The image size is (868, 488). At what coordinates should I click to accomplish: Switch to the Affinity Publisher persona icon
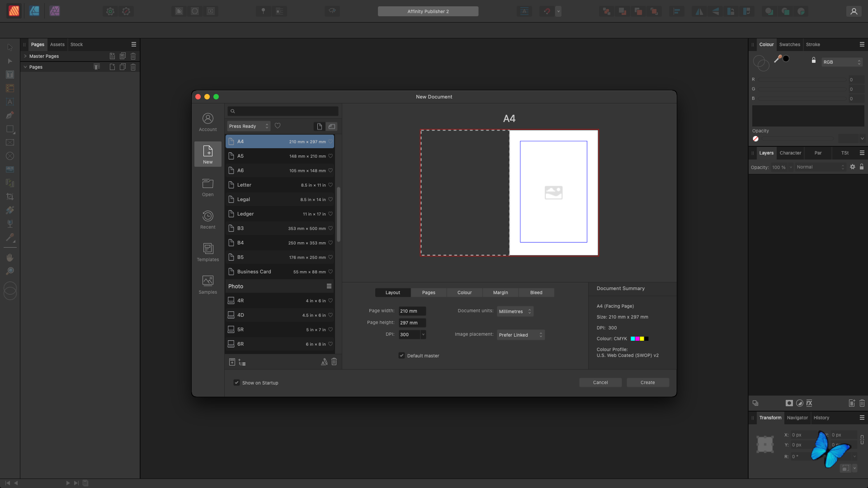click(14, 11)
